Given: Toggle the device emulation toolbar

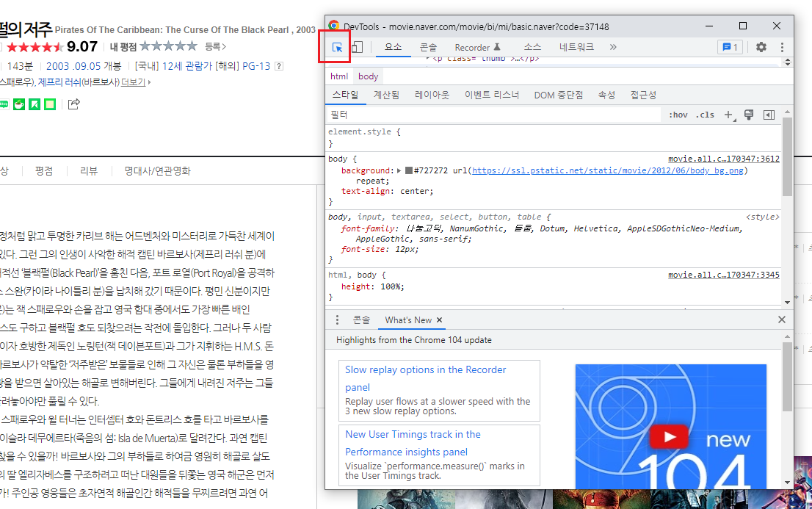Looking at the screenshot, I should point(356,46).
